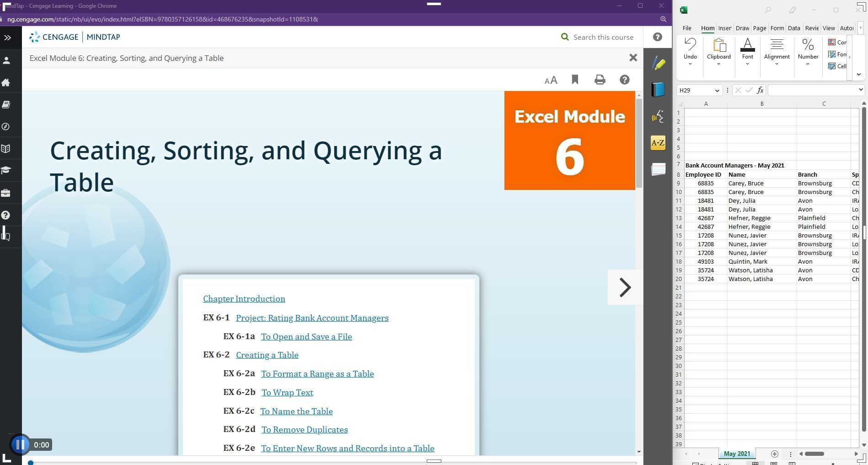
Task: Open the A-Z glossary icon
Action: 658,143
